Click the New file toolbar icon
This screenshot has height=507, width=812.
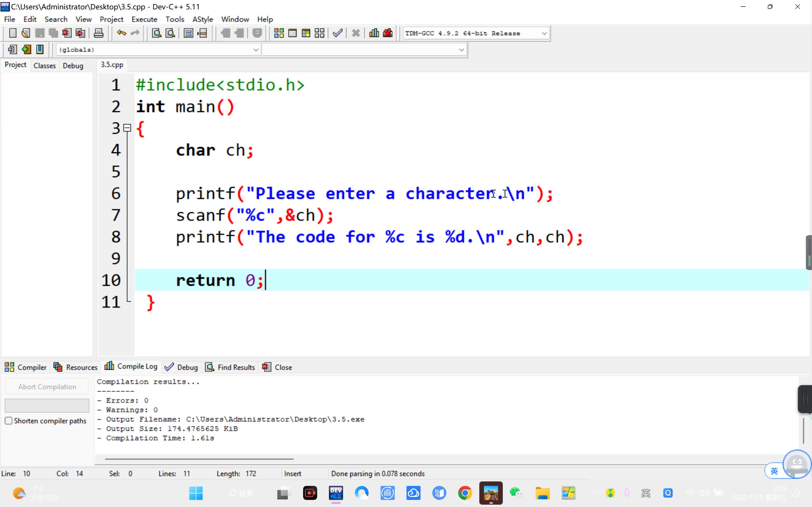(x=12, y=33)
